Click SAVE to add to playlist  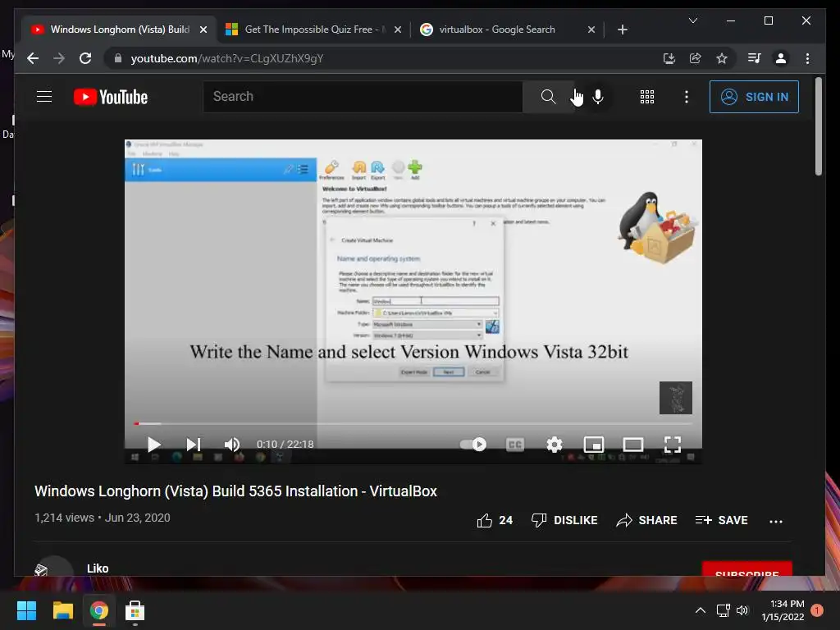pos(721,520)
